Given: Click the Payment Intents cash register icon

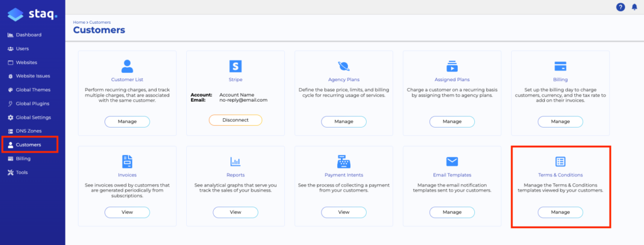Looking at the screenshot, I should click(x=343, y=161).
